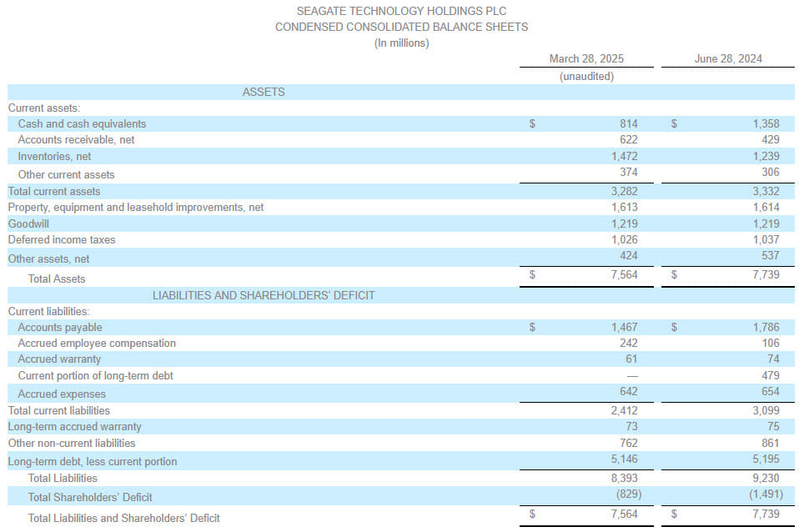The width and height of the screenshot is (799, 532).
Task: Click "Total Liabilities and Shareholders' Deficit" label
Action: coord(123,519)
